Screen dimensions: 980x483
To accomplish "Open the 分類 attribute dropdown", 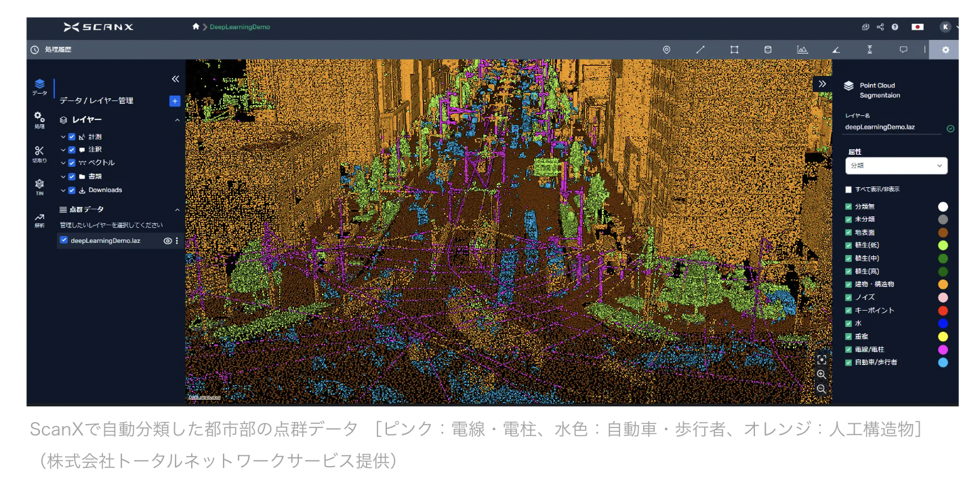I will pyautogui.click(x=896, y=166).
